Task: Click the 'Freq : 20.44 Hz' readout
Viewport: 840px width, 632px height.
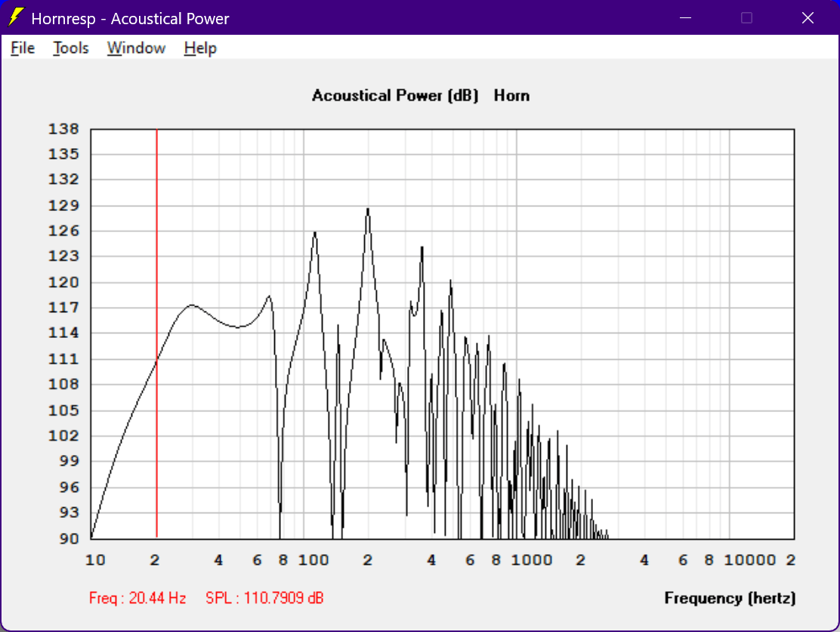Action: pyautogui.click(x=137, y=598)
